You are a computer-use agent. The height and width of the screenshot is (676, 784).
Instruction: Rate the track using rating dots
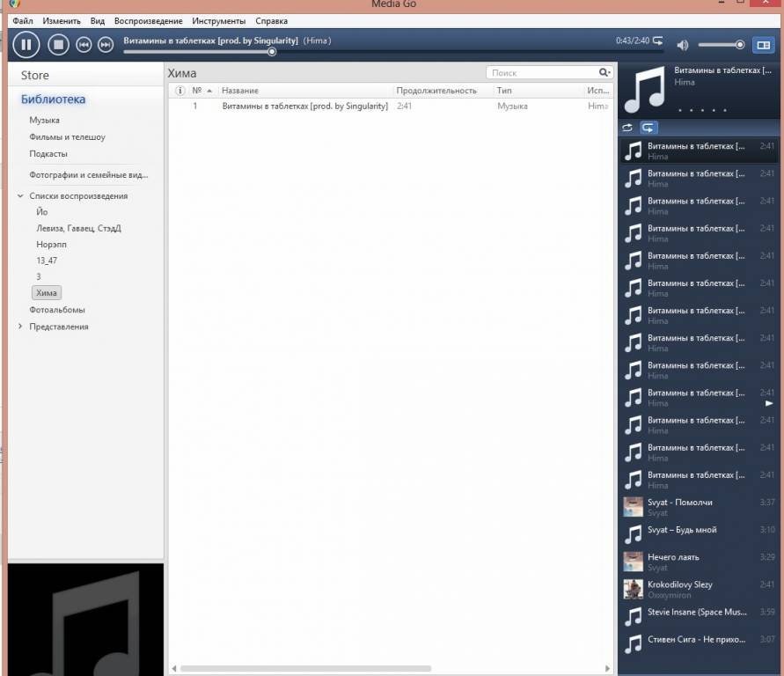(702, 110)
